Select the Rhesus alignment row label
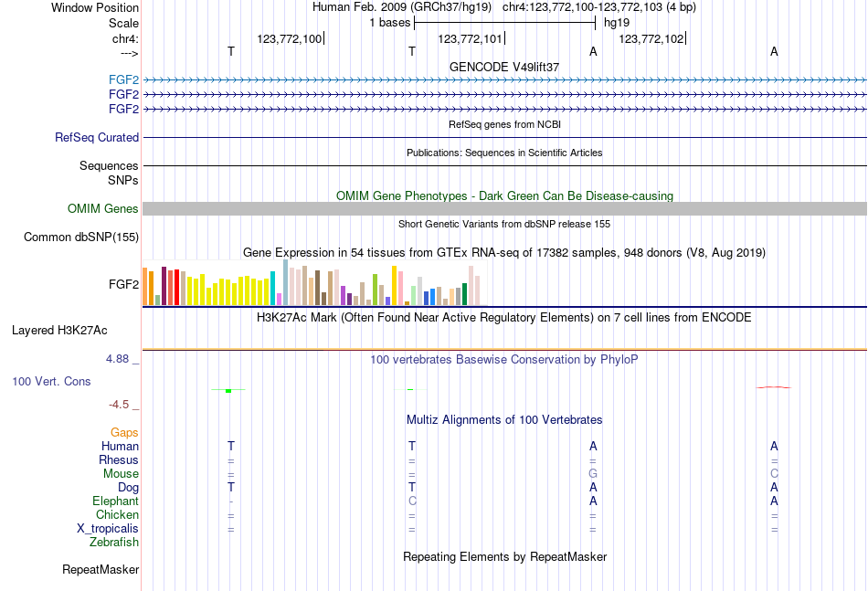The image size is (868, 591). (119, 459)
